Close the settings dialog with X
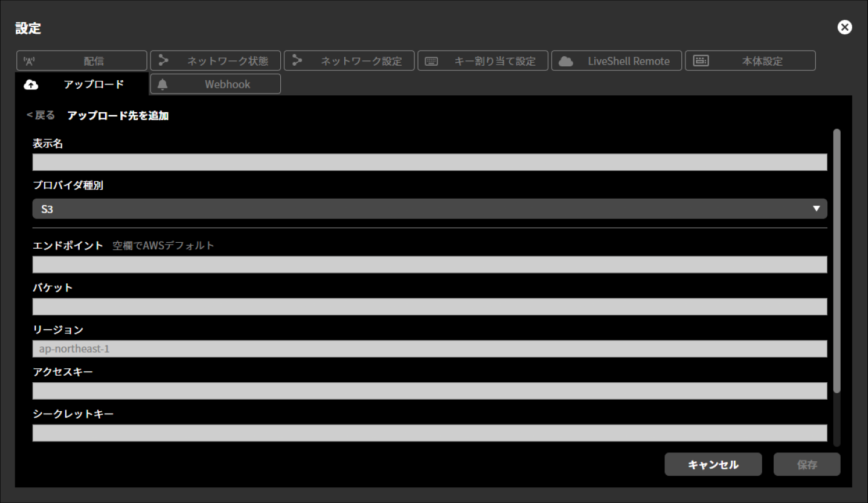The height and width of the screenshot is (503, 868). coord(844,27)
